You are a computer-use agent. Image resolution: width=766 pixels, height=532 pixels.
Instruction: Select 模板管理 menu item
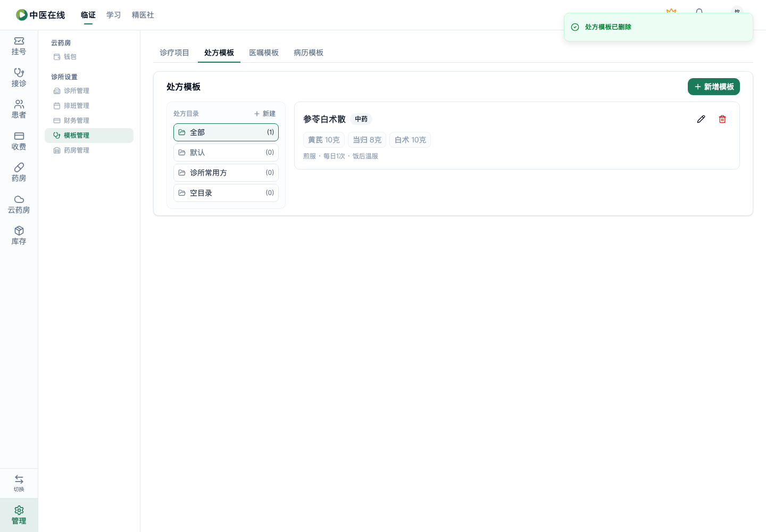pos(89,136)
